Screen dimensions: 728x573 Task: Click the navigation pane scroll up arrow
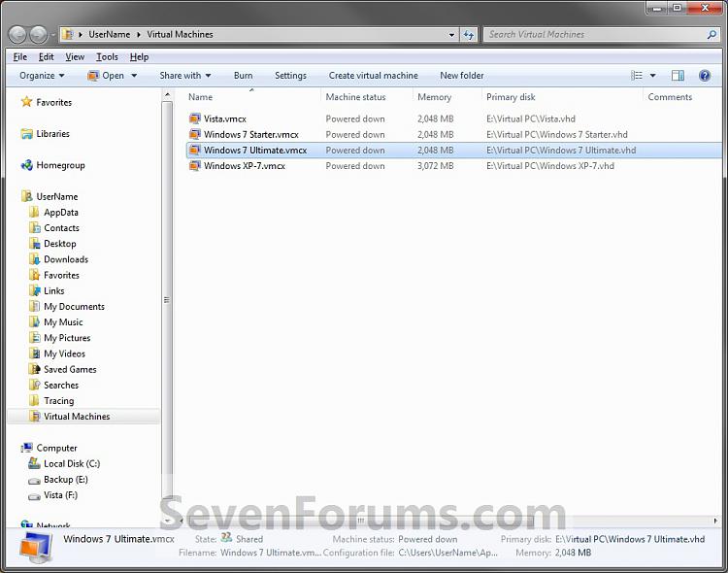coord(167,95)
